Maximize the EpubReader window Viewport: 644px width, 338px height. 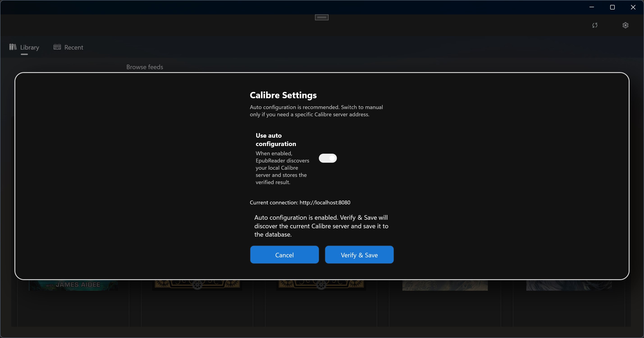(612, 7)
